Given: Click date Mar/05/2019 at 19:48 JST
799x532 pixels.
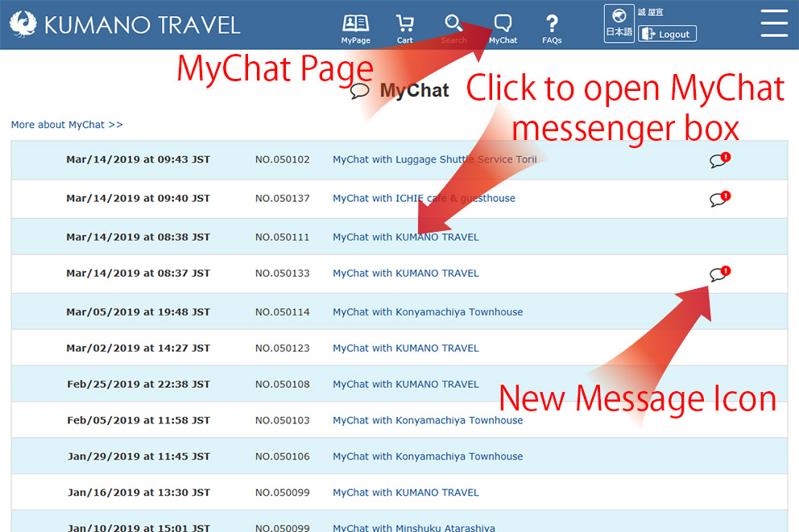Looking at the screenshot, I should point(138,312).
